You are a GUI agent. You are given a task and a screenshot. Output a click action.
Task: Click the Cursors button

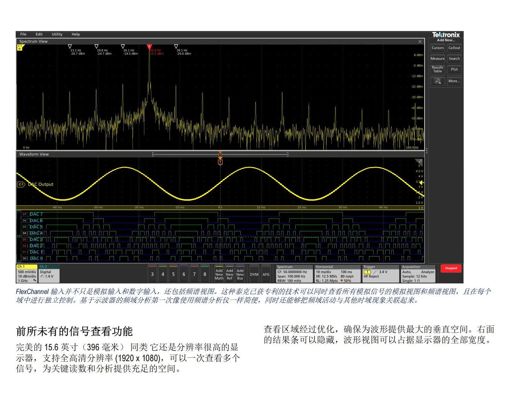point(437,48)
